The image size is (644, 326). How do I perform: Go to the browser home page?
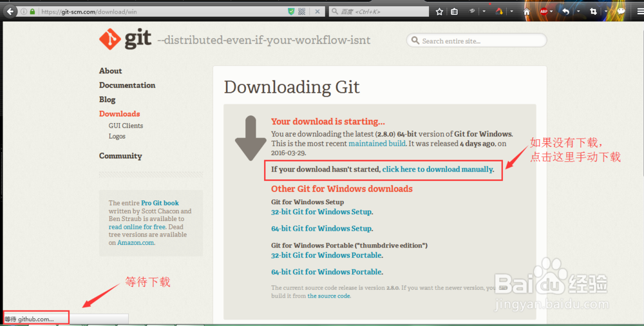pyautogui.click(x=527, y=12)
